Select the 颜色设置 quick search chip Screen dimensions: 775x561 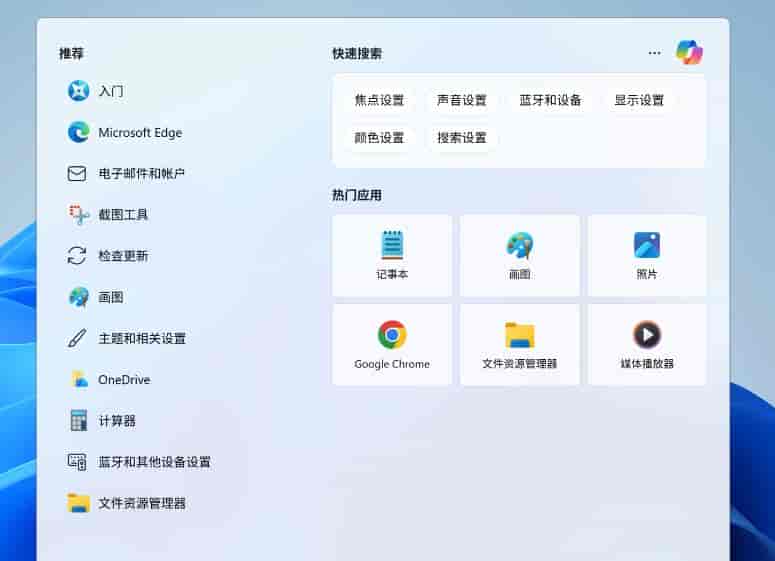[379, 137]
